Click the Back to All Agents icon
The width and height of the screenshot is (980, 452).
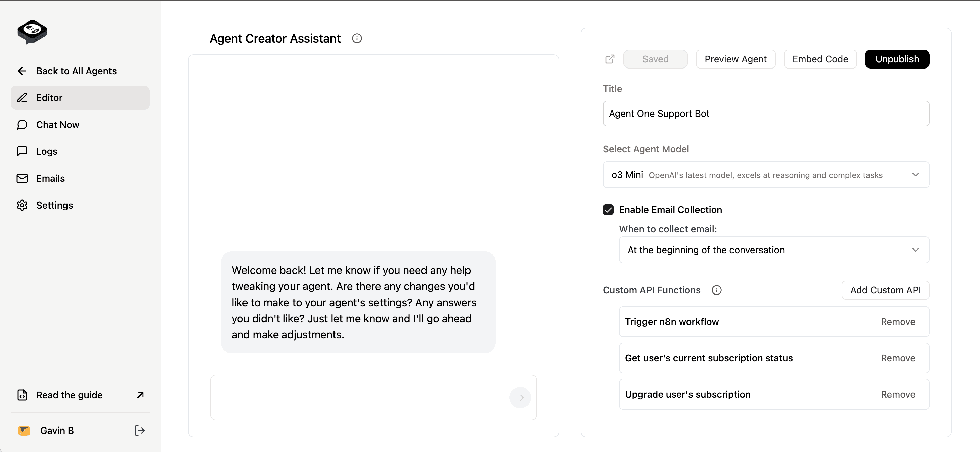22,71
